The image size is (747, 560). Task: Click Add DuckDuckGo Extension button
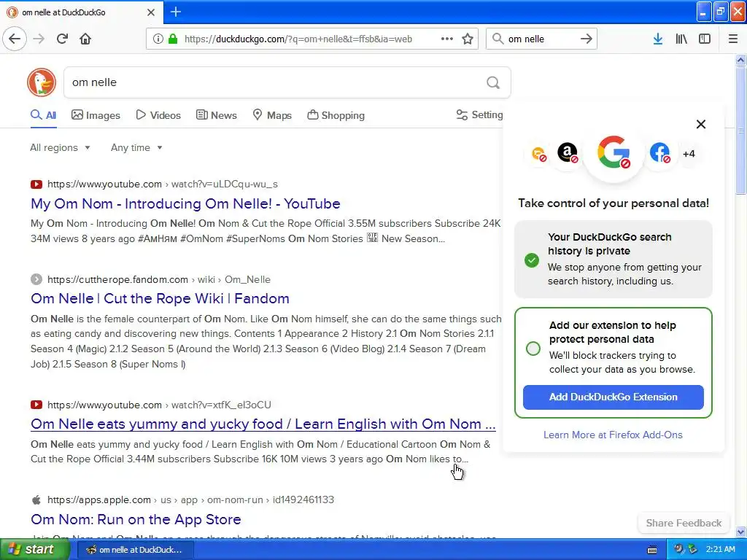(613, 397)
